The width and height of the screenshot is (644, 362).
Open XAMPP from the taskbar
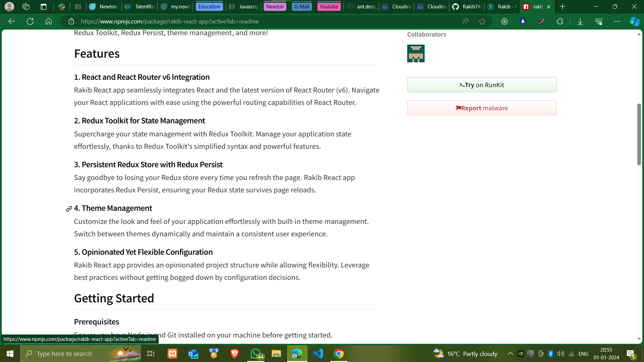172,354
